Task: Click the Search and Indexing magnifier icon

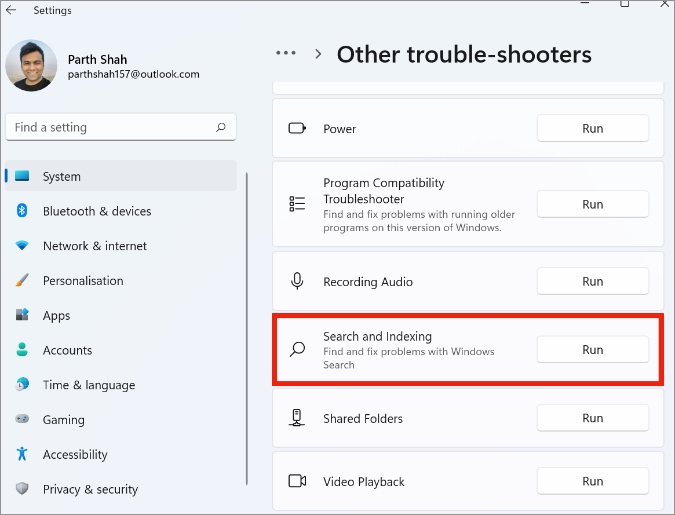Action: 297,349
